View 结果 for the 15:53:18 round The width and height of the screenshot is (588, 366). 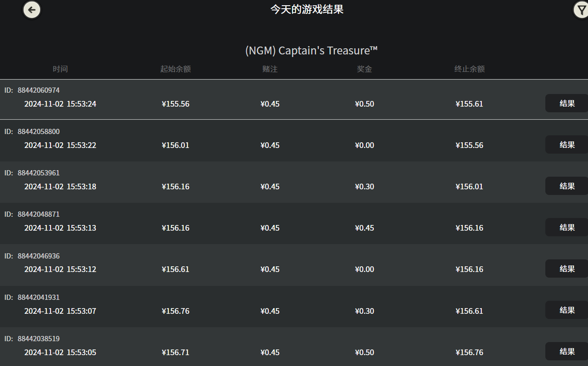[x=567, y=186]
